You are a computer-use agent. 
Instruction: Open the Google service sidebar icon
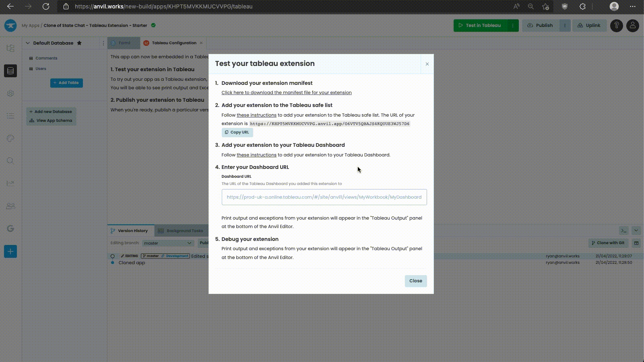click(x=10, y=228)
